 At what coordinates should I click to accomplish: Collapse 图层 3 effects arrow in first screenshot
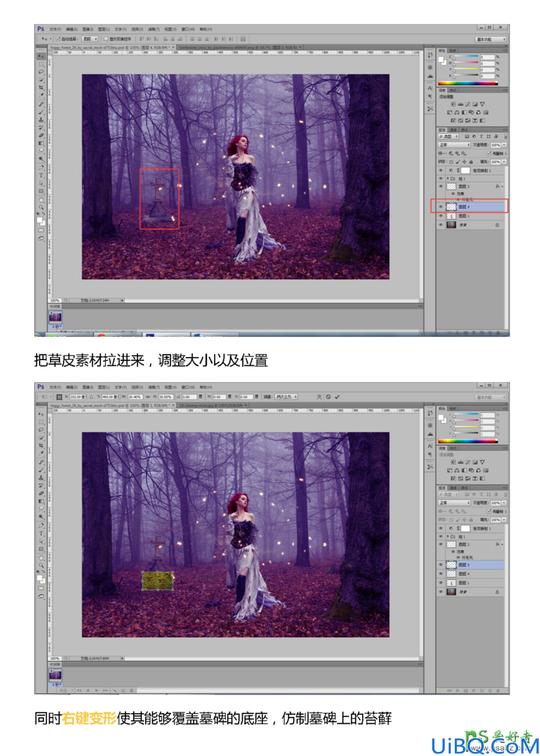tap(502, 186)
